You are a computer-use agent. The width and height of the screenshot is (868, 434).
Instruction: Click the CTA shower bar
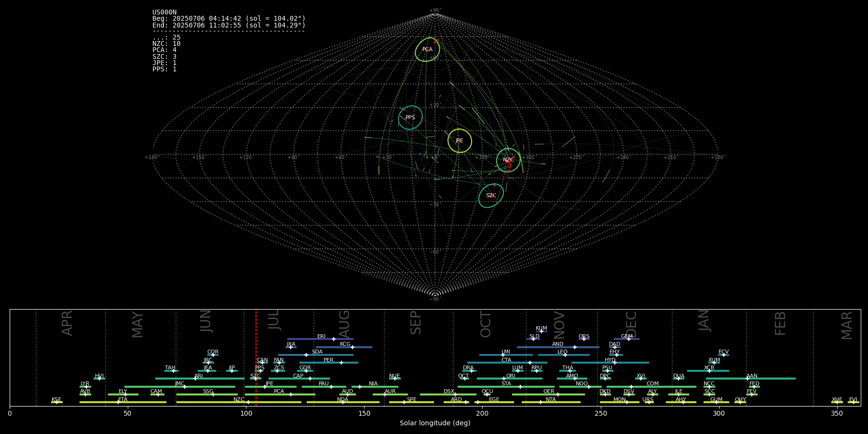coord(507,363)
